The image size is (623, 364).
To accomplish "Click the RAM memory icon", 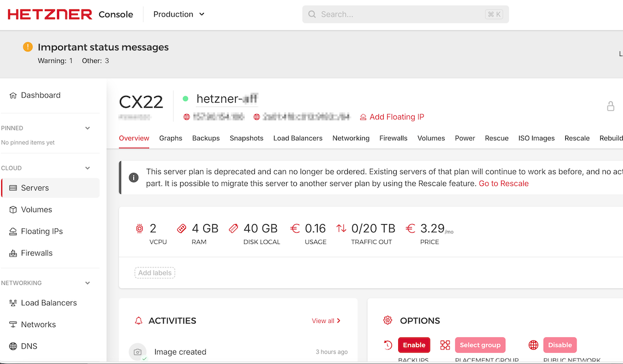I will (181, 228).
